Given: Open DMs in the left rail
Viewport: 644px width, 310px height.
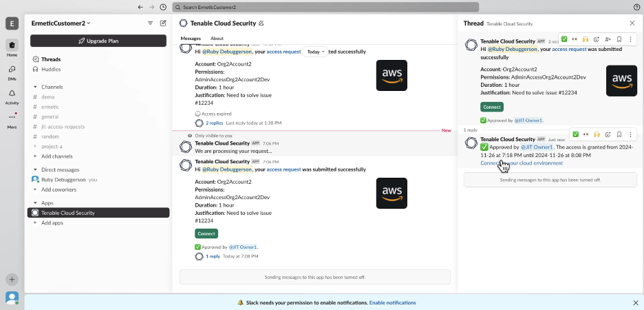Looking at the screenshot, I should point(12,72).
